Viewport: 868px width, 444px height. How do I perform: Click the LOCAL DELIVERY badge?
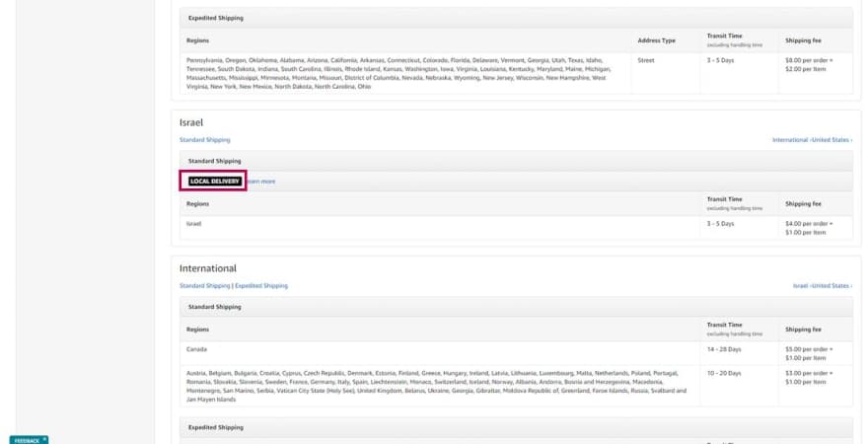click(x=213, y=181)
